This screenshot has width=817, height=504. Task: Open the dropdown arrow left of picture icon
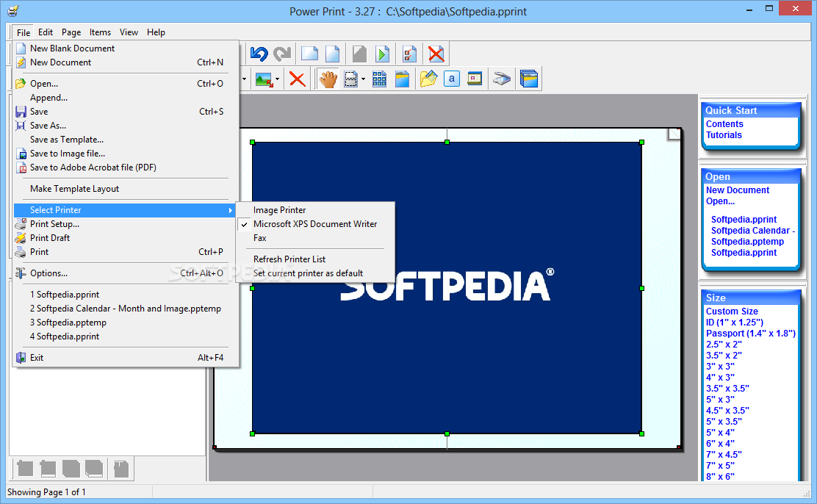pyautogui.click(x=245, y=79)
